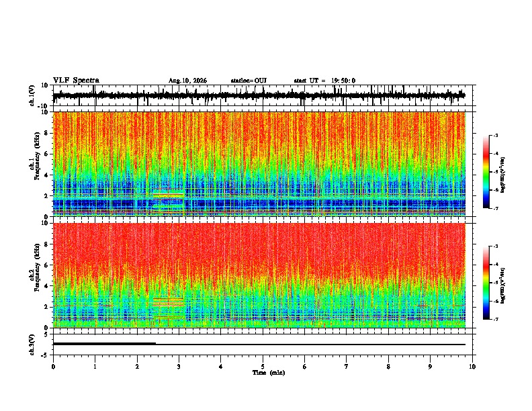The image size is (532, 411).
Task: Click the black ch.1 voltage waveform trace
Action: coord(259,95)
